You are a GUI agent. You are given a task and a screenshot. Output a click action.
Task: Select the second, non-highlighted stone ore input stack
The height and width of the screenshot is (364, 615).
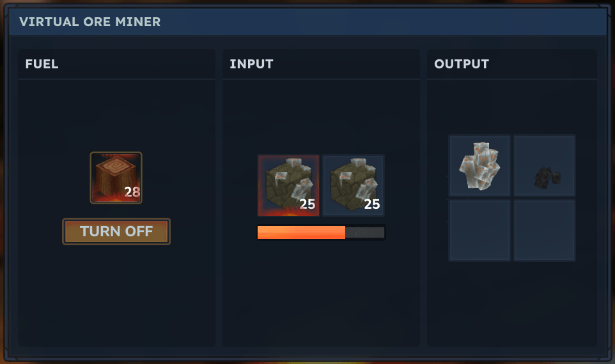pos(353,185)
